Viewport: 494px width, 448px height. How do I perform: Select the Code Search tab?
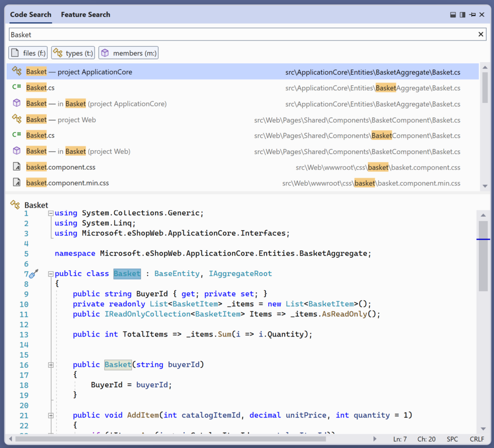(30, 14)
